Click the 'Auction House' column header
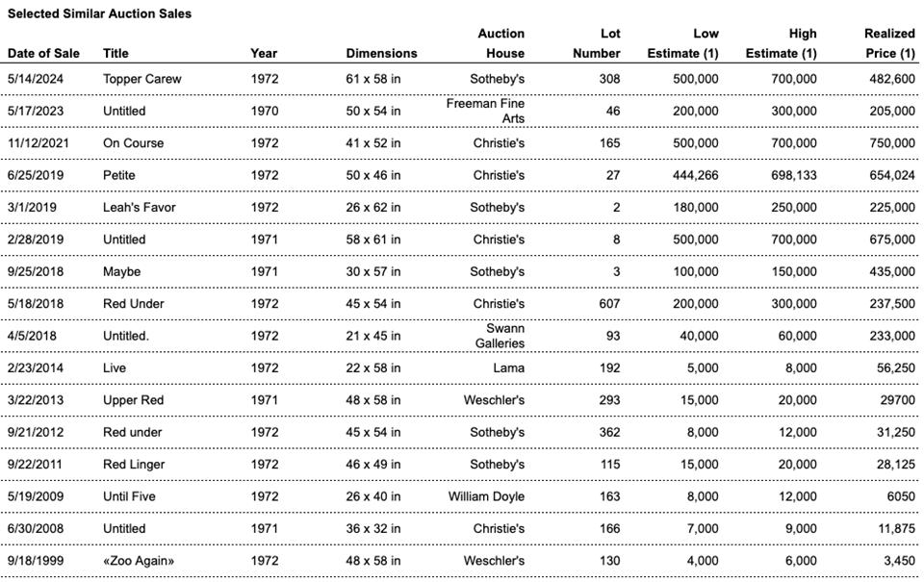924x582 pixels. (501, 43)
